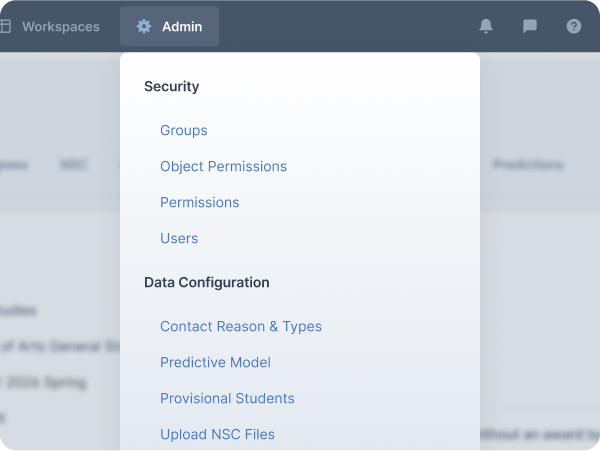
Task: Go to Permissions in Security section
Action: (x=199, y=203)
